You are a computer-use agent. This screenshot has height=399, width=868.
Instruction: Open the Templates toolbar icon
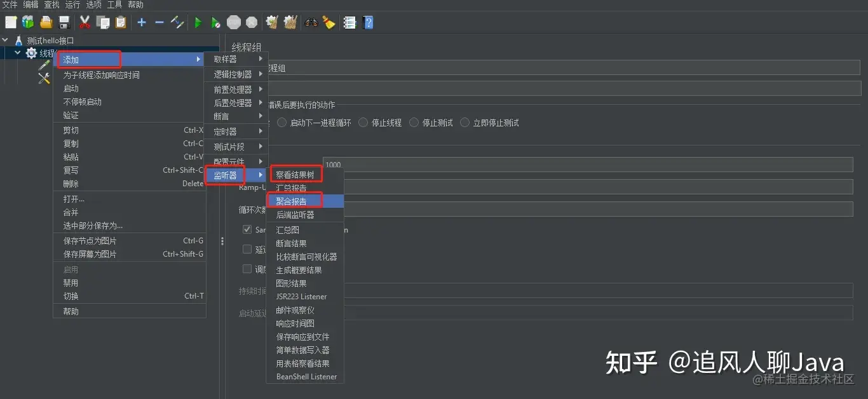pyautogui.click(x=28, y=23)
